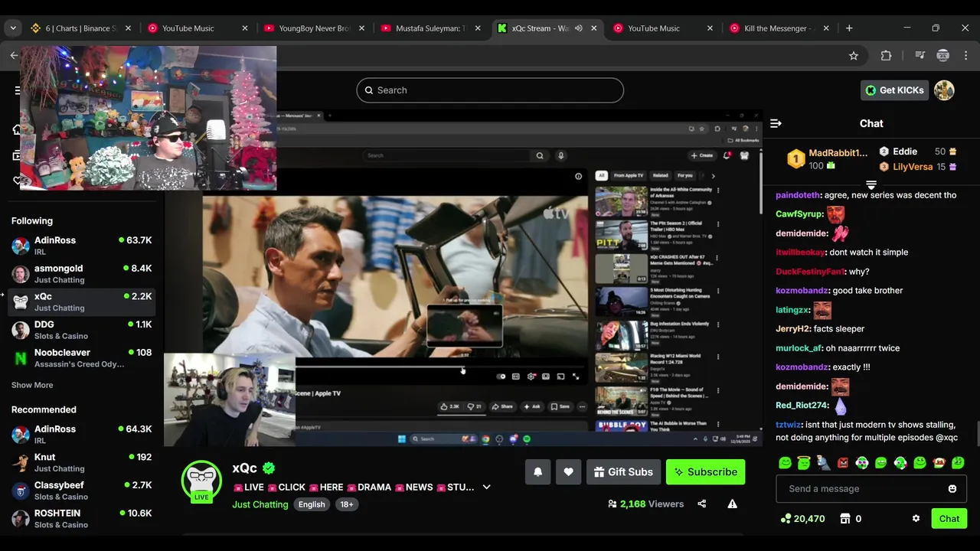Click the Subscribe button
This screenshot has width=980, height=551.
click(705, 472)
